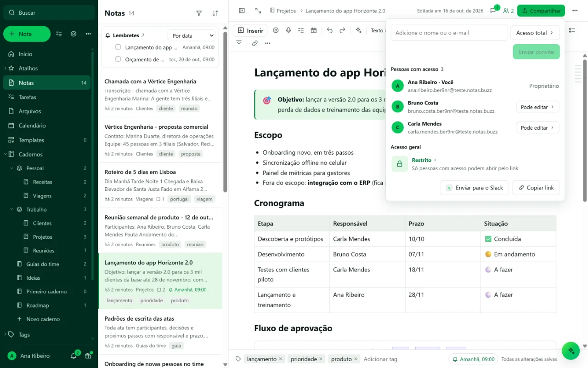Change the 'Restrito' general access setting
The width and height of the screenshot is (588, 368).
[424, 160]
